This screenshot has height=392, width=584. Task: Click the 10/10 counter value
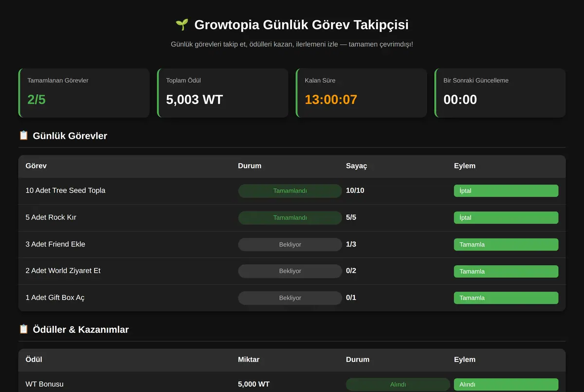355,190
